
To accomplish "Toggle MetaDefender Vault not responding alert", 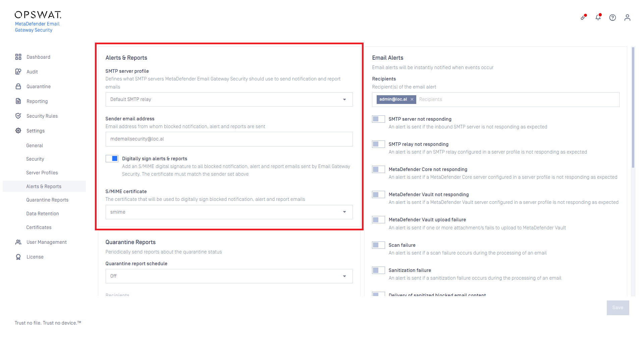I will [378, 194].
